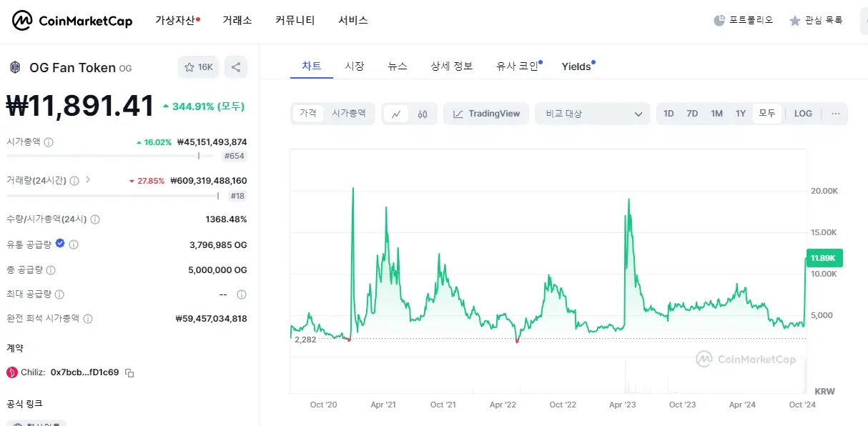Open the chart more options (···) menu
868x426 pixels.
pyautogui.click(x=835, y=114)
